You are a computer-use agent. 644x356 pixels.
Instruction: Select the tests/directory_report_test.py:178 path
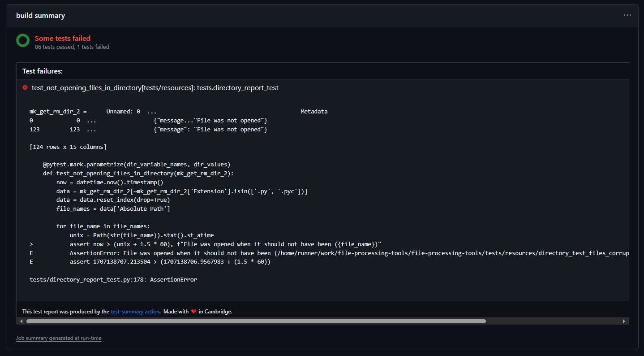click(x=113, y=279)
